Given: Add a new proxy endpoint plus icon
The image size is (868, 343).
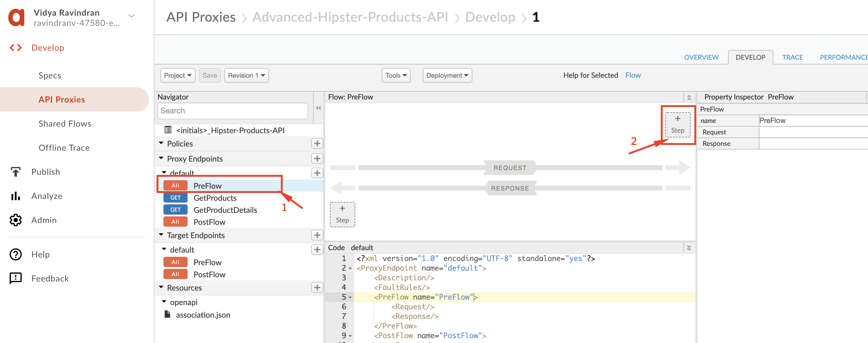Looking at the screenshot, I should 317,159.
